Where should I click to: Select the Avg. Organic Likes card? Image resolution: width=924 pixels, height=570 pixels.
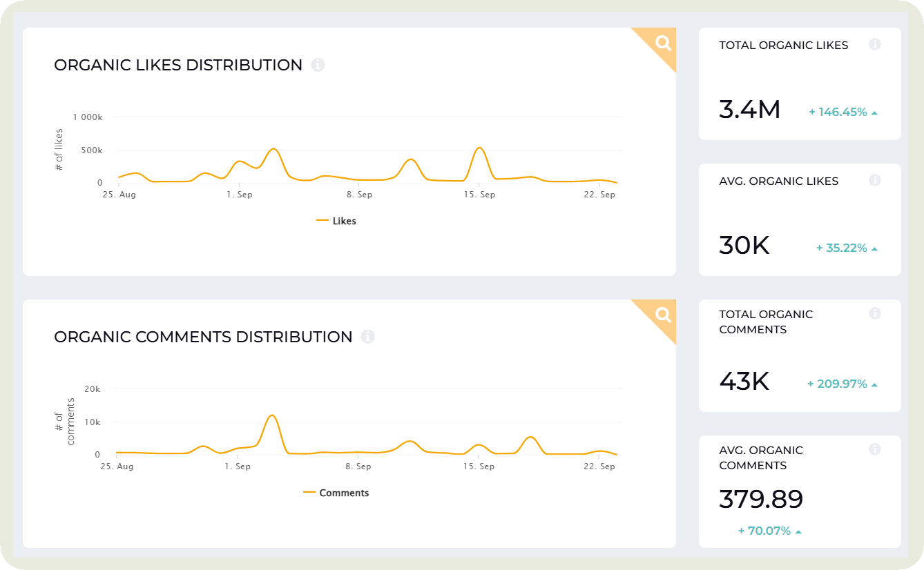(799, 217)
